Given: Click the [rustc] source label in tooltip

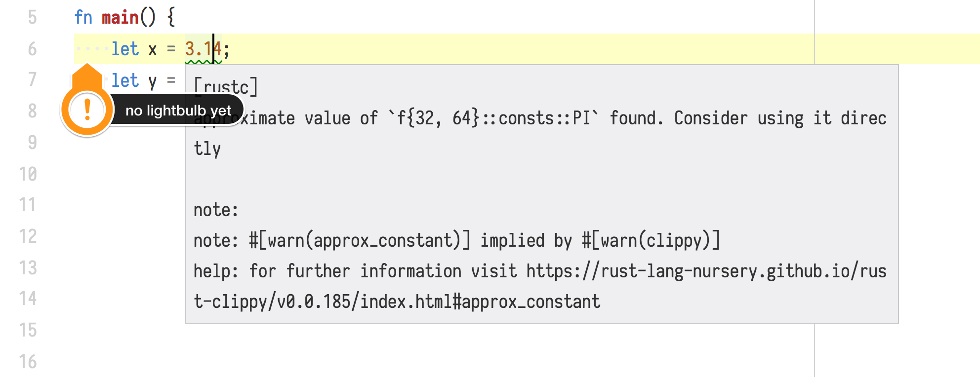Looking at the screenshot, I should [225, 87].
